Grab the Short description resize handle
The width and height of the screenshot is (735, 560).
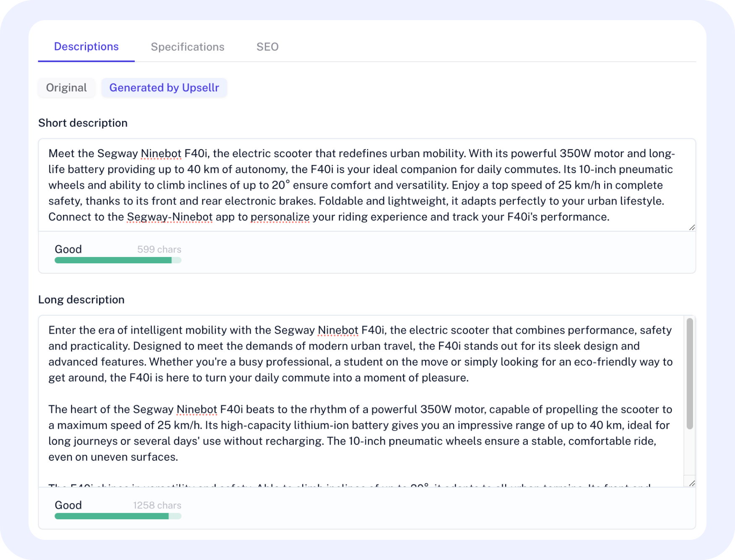tap(692, 227)
